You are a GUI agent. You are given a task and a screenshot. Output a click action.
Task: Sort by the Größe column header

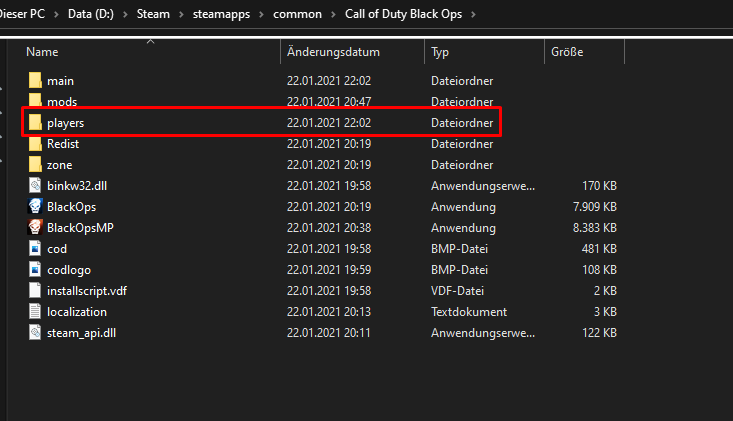567,51
